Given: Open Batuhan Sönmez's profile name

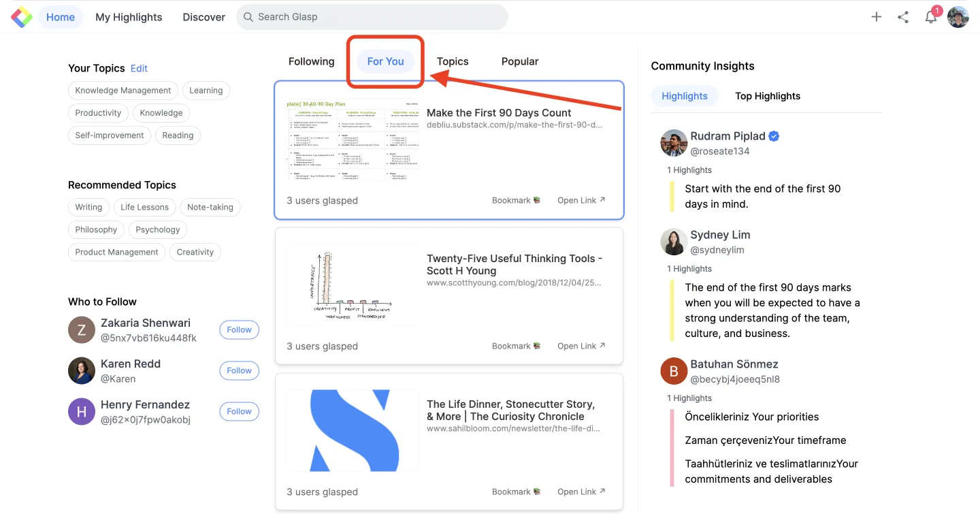Looking at the screenshot, I should click(734, 364).
